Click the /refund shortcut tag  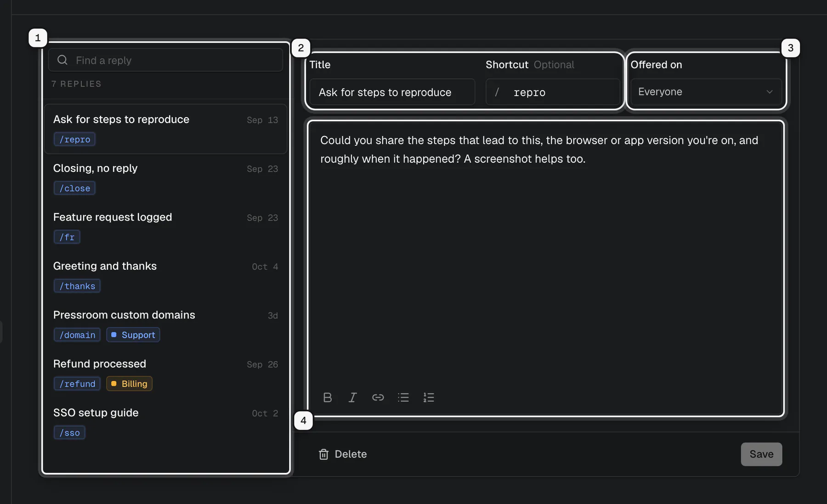point(77,384)
